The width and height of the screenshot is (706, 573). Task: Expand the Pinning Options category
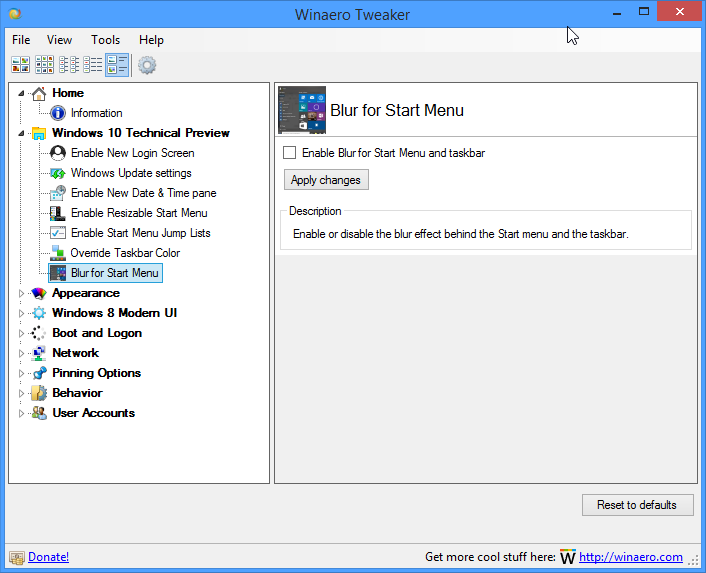pos(21,373)
